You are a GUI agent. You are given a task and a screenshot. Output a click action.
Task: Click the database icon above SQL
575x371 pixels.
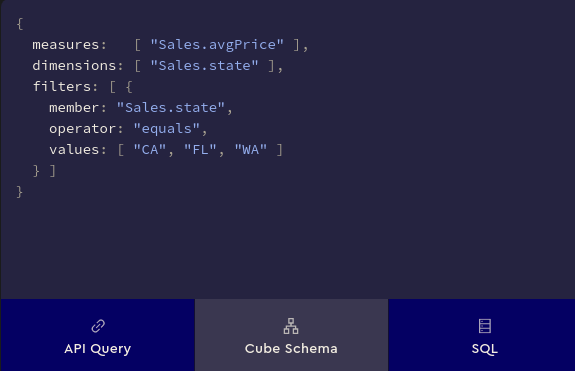coord(485,326)
